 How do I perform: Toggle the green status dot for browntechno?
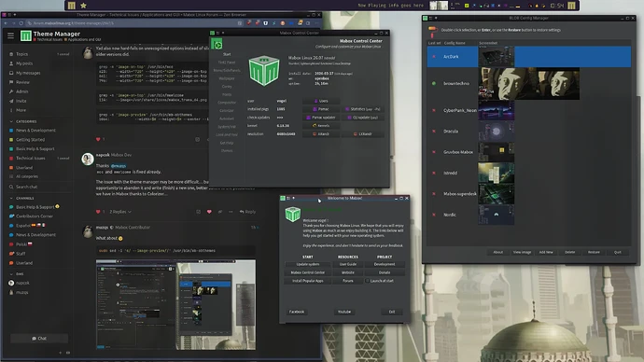click(434, 83)
